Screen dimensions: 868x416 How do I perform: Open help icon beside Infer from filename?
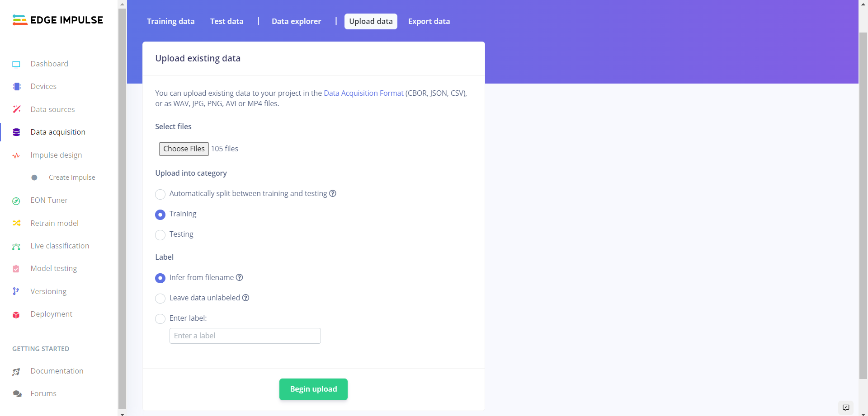240,277
